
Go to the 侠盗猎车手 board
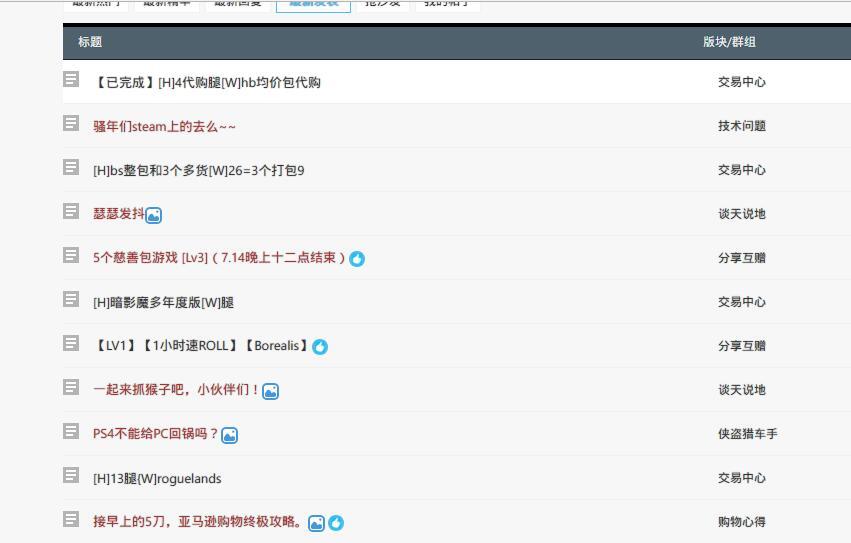point(748,434)
